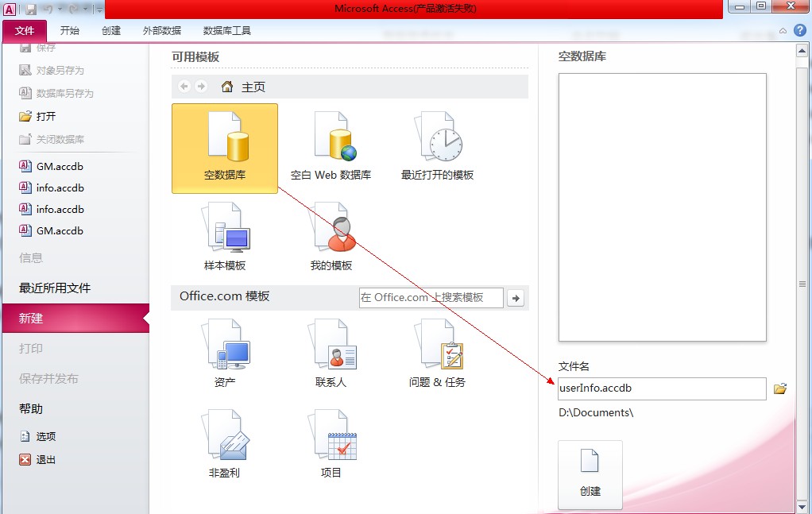Screen dimensions: 812x514
Task: Click the folder browse icon beside file name
Action: [780, 388]
